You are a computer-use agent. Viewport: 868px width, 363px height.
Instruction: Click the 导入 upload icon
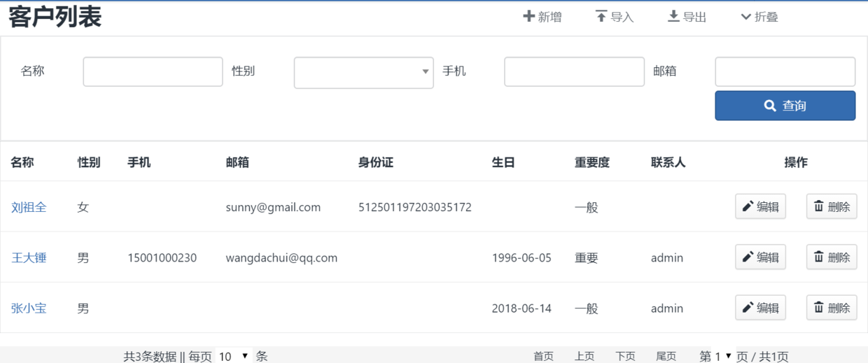click(601, 16)
